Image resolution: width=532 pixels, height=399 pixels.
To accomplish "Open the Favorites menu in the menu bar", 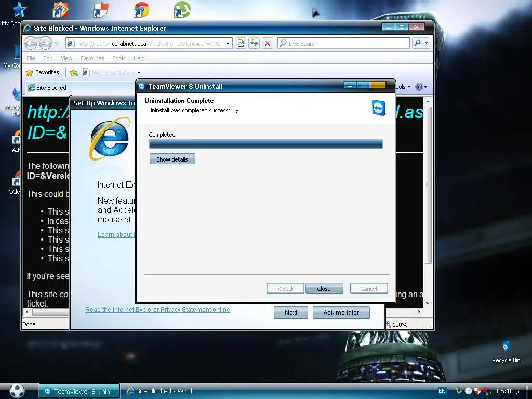I will click(x=92, y=58).
